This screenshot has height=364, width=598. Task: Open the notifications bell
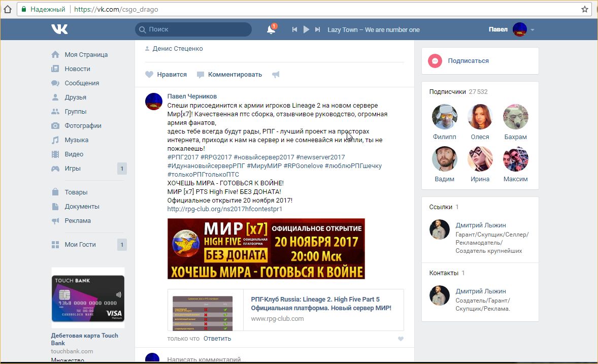coord(271,30)
